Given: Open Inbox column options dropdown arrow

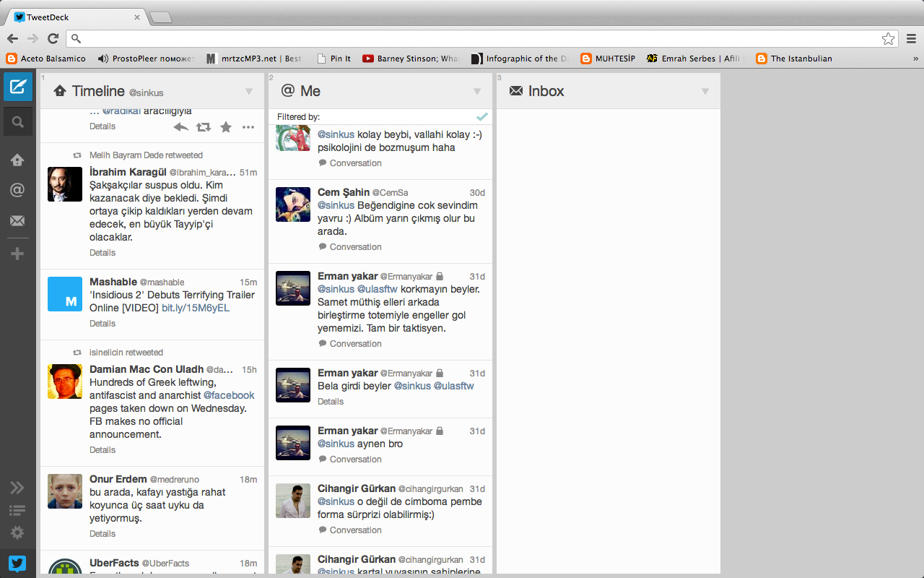Looking at the screenshot, I should 705,92.
